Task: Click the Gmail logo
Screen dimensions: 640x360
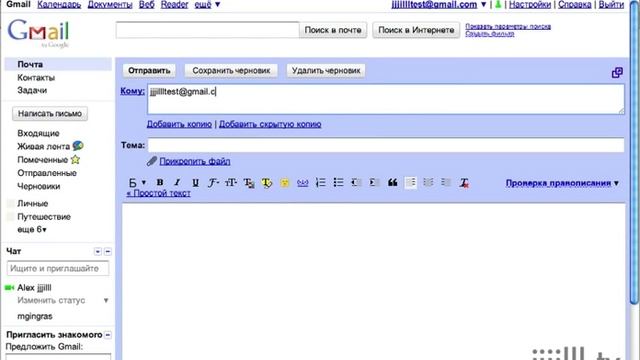Action: coord(38,33)
